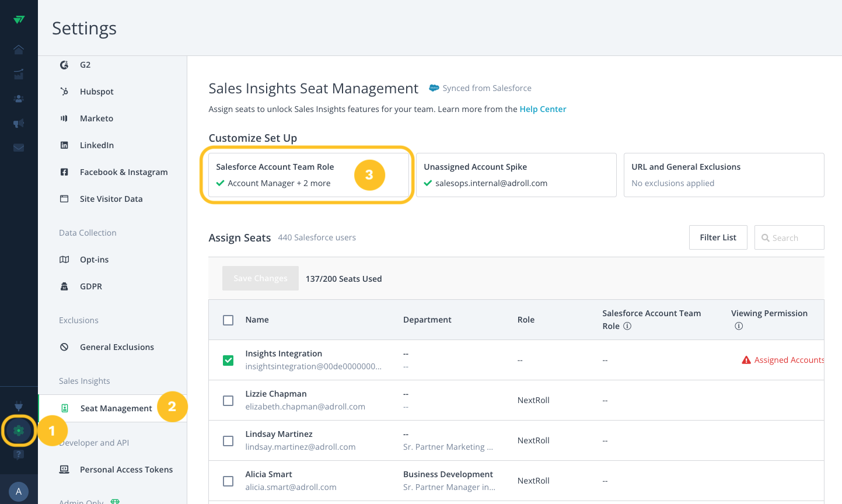Open the megaphone campaigns icon
Image resolution: width=842 pixels, height=504 pixels.
coord(19,123)
